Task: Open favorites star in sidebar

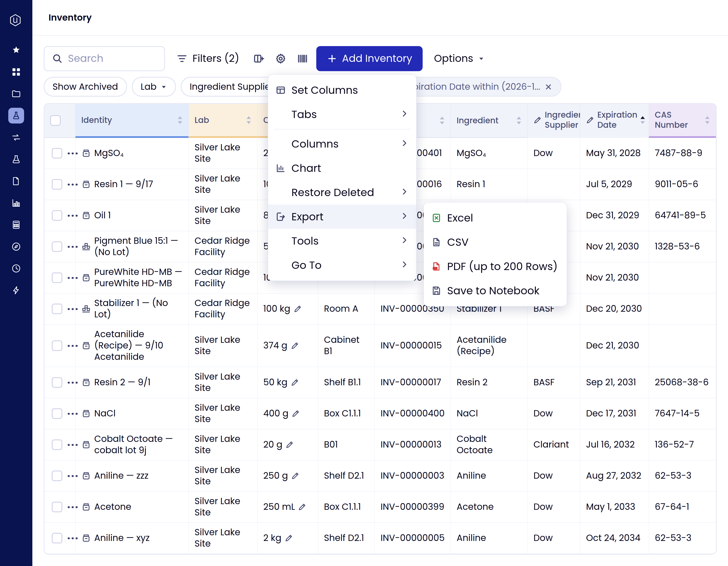Action: tap(16, 50)
